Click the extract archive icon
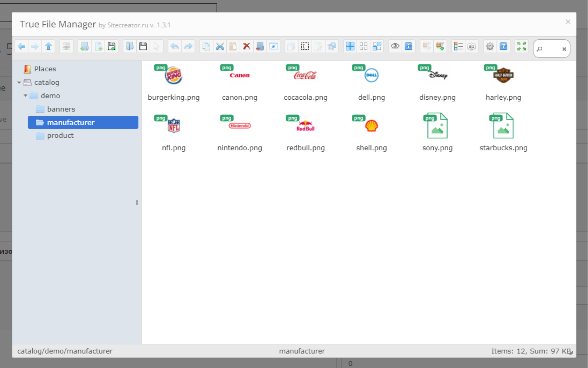The width and height of the screenshot is (588, 368). tap(427, 46)
